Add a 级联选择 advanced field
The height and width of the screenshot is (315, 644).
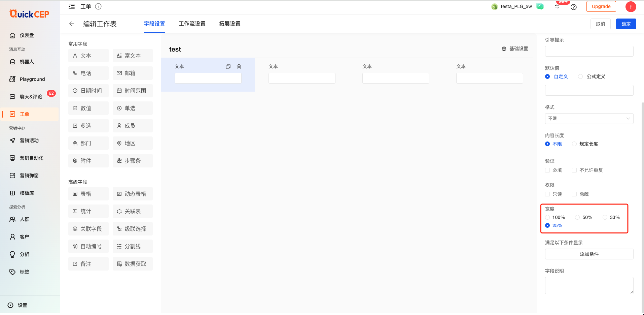tap(133, 229)
